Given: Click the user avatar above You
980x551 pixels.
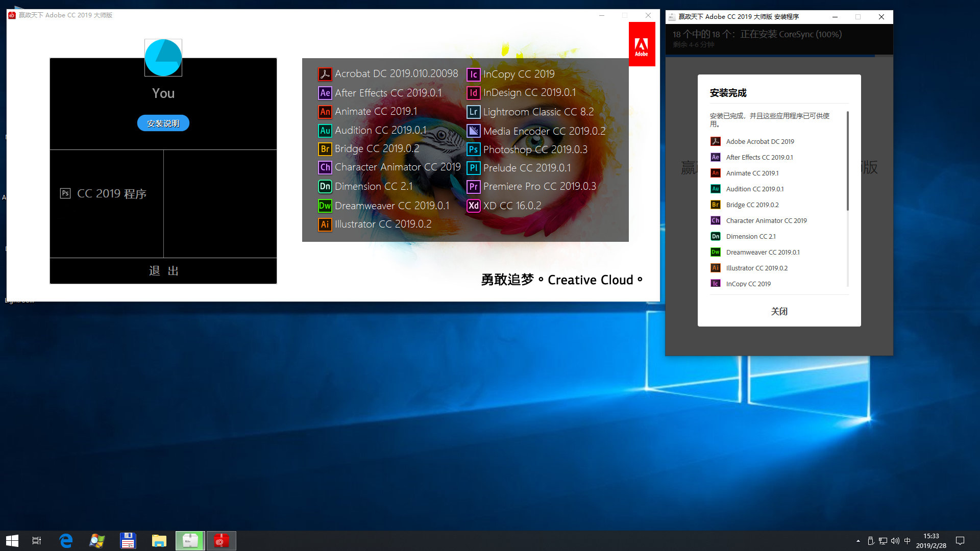Looking at the screenshot, I should click(x=163, y=58).
